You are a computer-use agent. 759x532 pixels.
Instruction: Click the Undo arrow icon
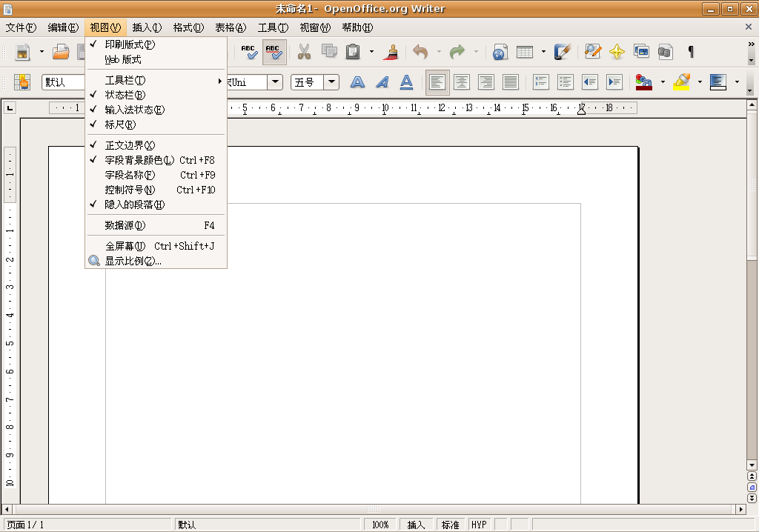pyautogui.click(x=421, y=52)
